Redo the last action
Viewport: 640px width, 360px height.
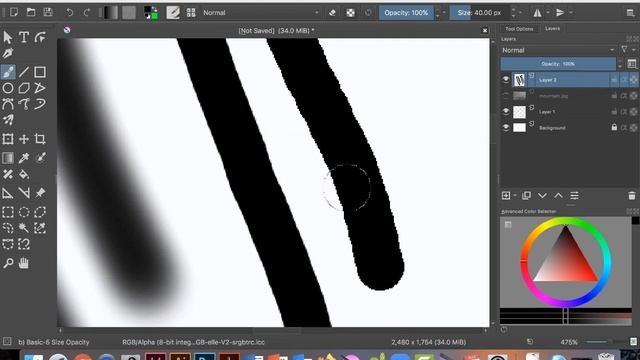coord(87,12)
